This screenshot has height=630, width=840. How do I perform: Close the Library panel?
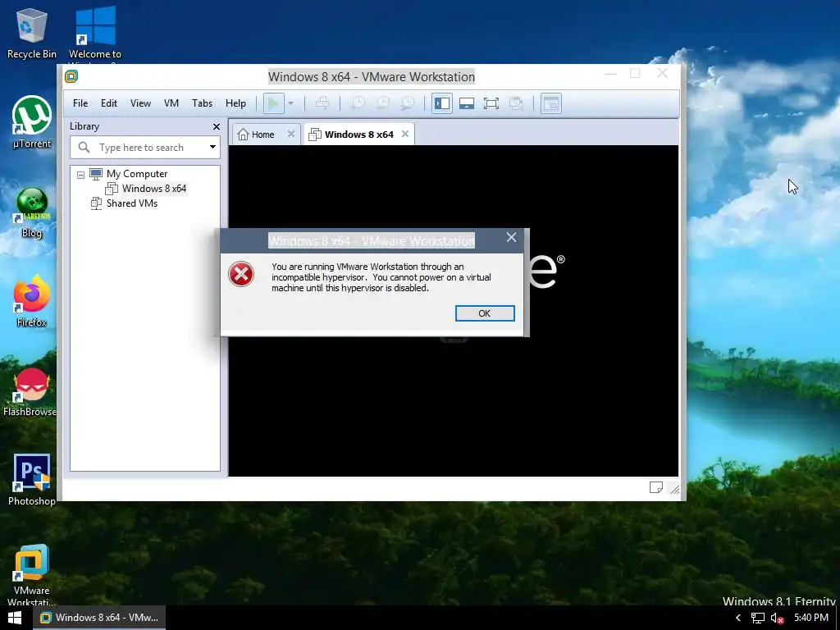pyautogui.click(x=217, y=127)
